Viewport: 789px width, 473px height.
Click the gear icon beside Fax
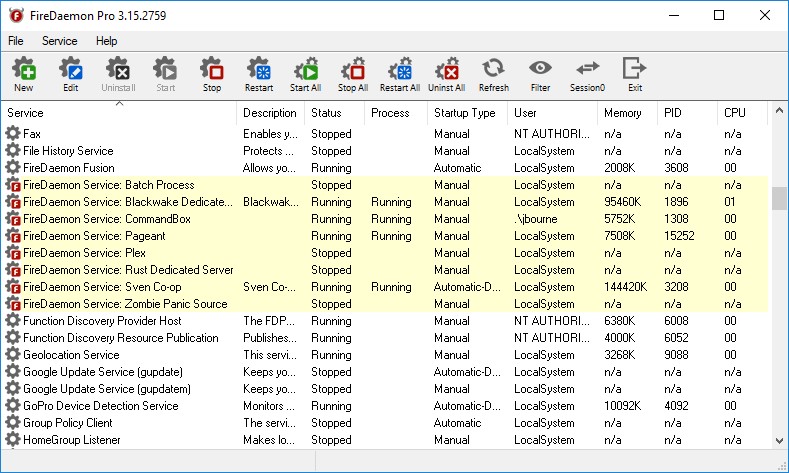(13, 133)
